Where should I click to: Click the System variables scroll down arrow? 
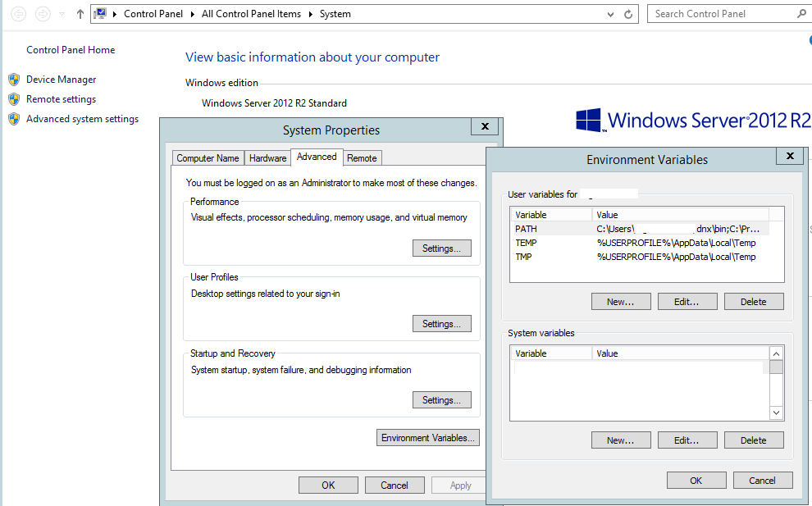click(x=776, y=413)
